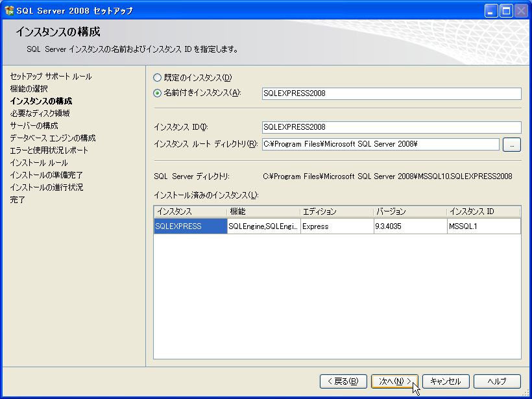
Task: Minimize the setup window
Action: point(491,11)
